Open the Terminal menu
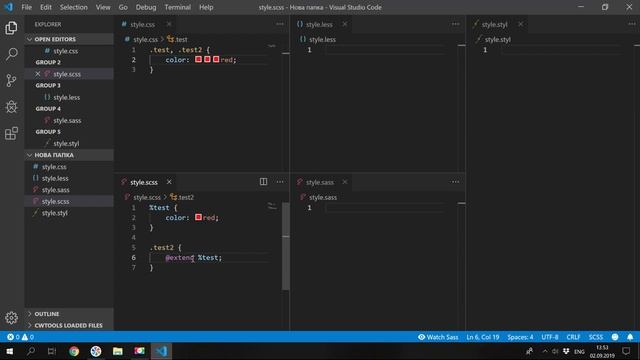The width and height of the screenshot is (640, 360). [178, 7]
